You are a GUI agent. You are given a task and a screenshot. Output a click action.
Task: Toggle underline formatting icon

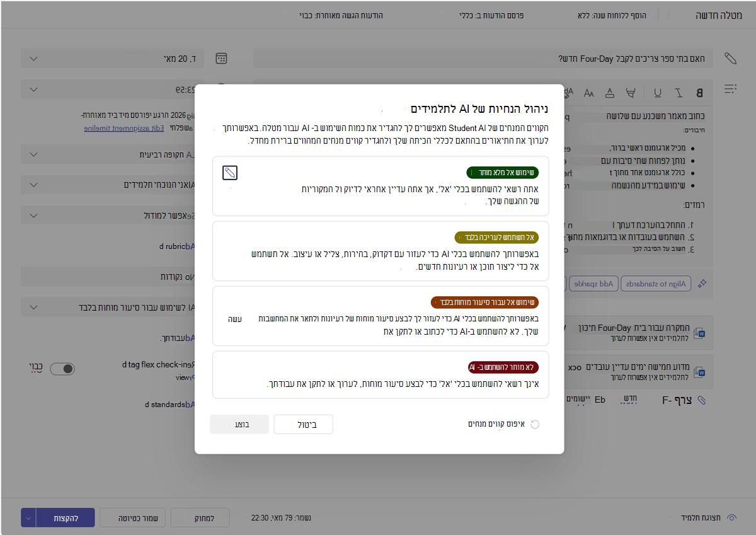point(658,93)
